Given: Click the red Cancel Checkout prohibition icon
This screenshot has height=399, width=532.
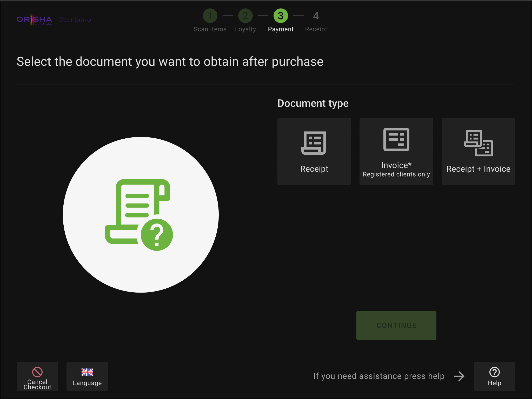Looking at the screenshot, I should coord(37,372).
